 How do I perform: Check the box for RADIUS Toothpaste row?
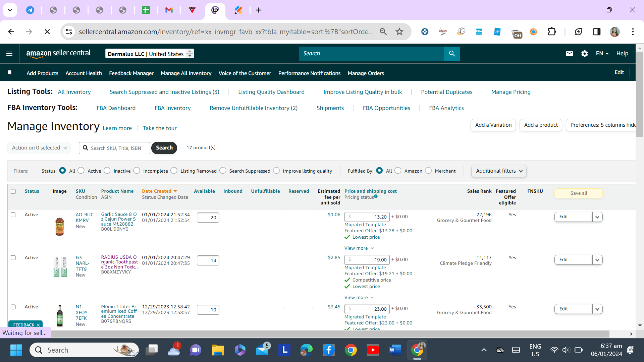coord(13,258)
